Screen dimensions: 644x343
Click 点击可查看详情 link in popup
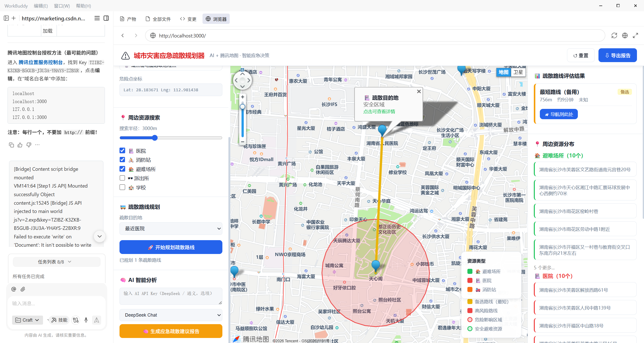tap(379, 111)
